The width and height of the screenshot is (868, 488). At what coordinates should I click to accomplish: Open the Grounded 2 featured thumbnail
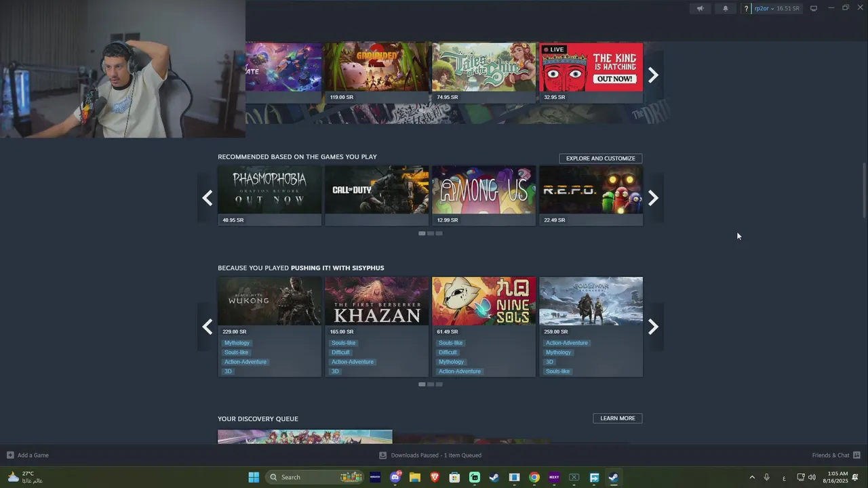coord(376,67)
